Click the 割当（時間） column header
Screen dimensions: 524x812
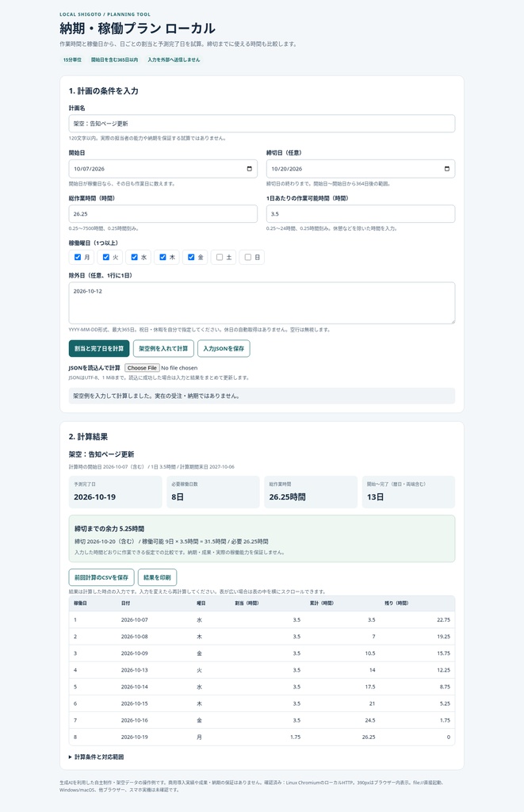pyautogui.click(x=247, y=603)
